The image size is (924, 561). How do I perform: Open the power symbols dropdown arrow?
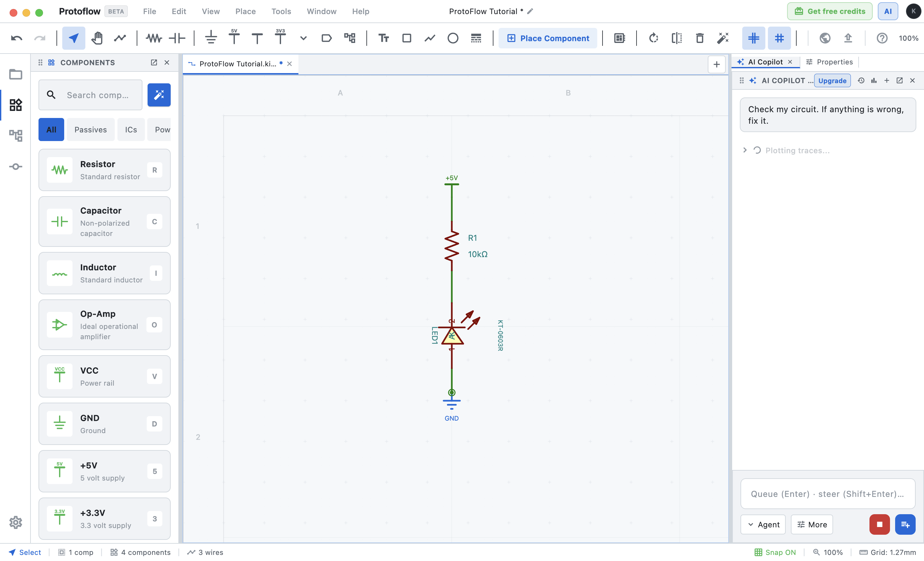pyautogui.click(x=304, y=38)
